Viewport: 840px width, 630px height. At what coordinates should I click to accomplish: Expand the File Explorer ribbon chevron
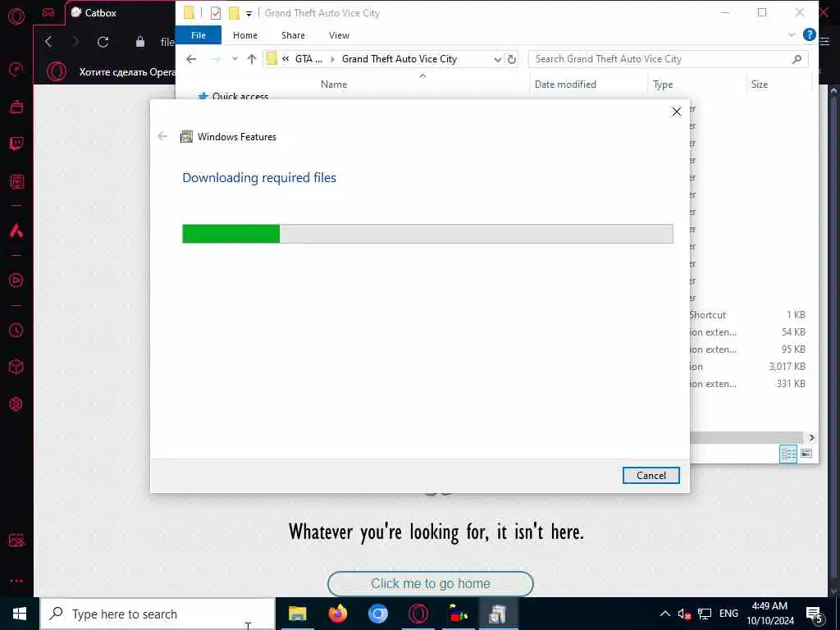pyautogui.click(x=792, y=35)
